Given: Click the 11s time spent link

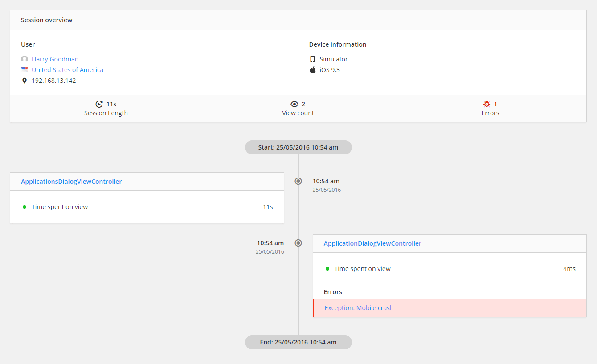Looking at the screenshot, I should [267, 206].
